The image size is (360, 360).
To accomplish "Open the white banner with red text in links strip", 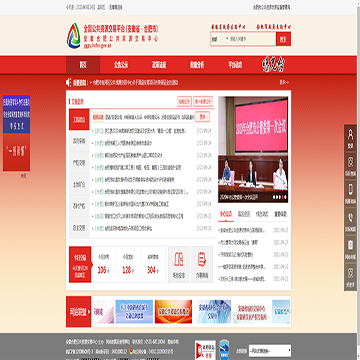I will [x=252, y=312].
